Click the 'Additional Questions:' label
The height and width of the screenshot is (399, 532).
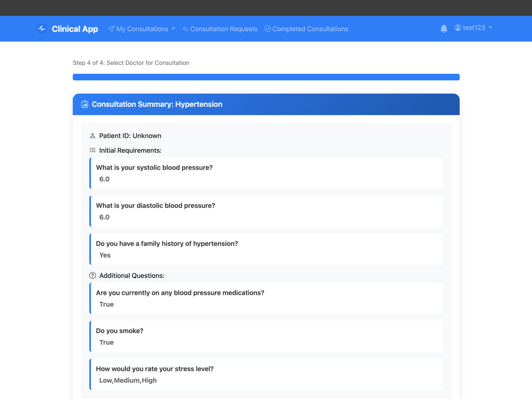(132, 276)
